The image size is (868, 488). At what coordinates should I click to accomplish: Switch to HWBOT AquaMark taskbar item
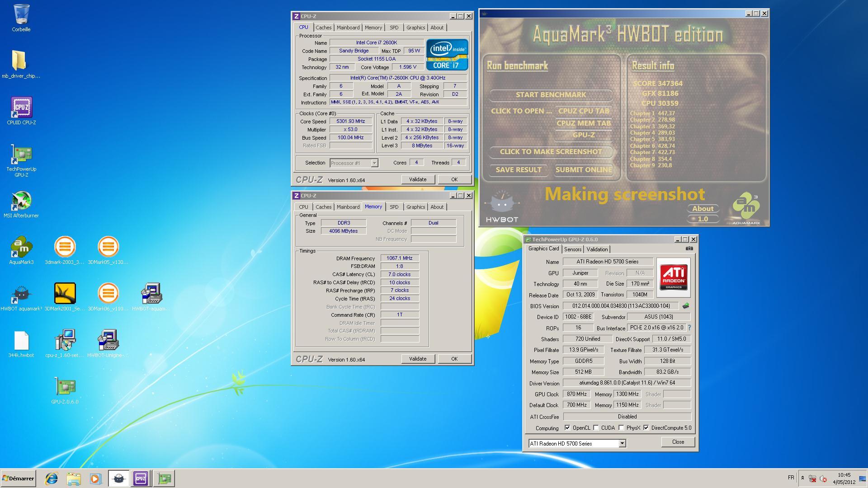point(118,479)
